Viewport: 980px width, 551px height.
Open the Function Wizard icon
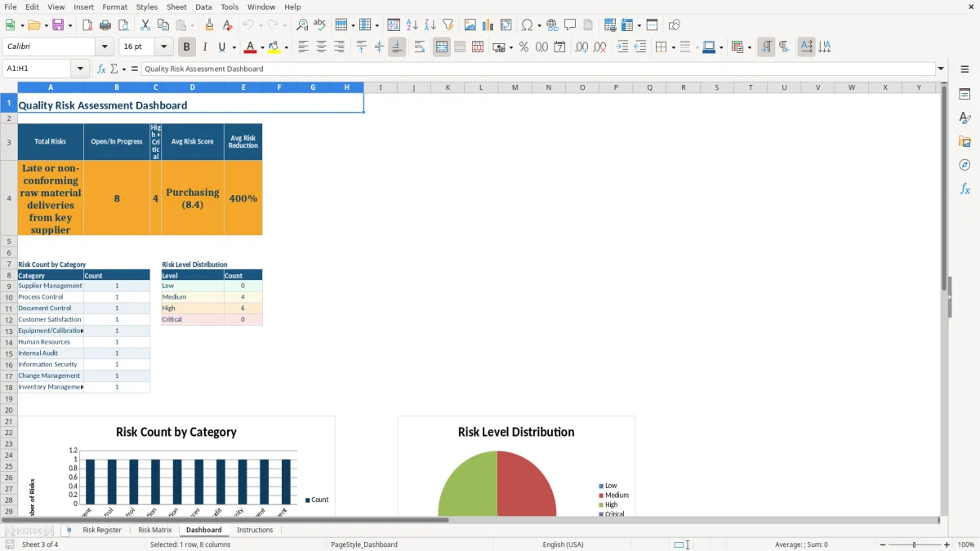(101, 69)
